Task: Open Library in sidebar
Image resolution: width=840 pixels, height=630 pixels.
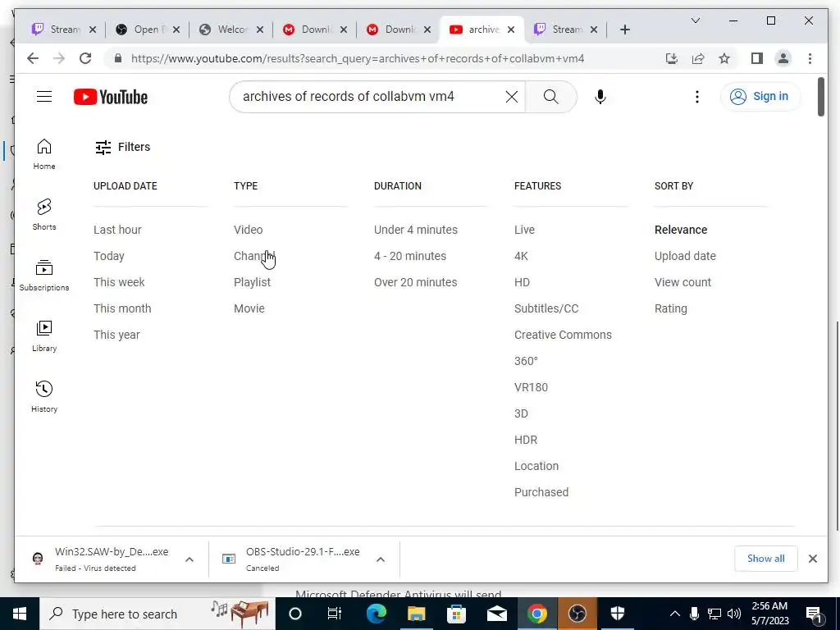Action: click(44, 336)
